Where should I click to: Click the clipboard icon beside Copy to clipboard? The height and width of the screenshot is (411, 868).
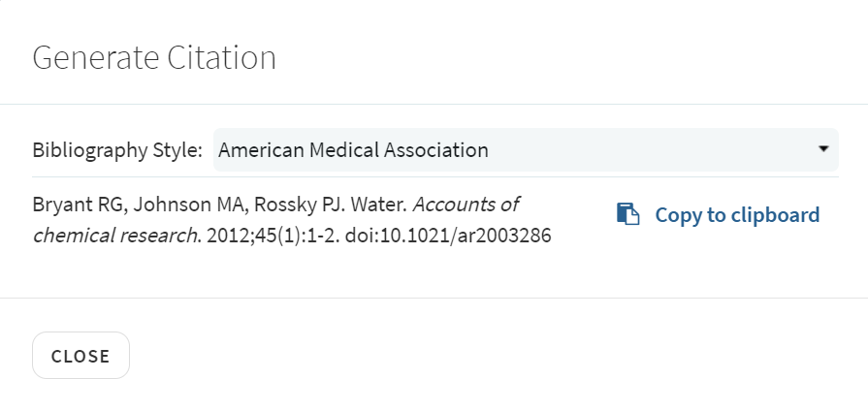pyautogui.click(x=627, y=214)
